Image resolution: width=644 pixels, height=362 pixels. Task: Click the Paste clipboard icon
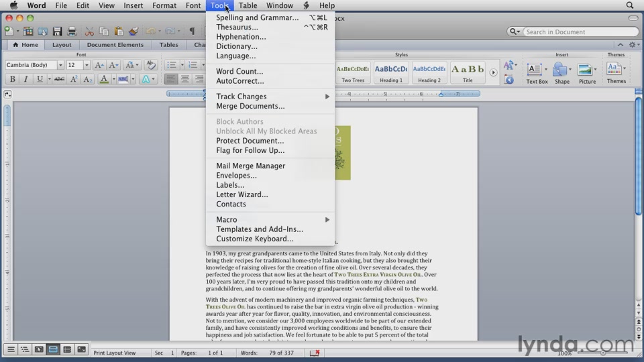(x=119, y=32)
